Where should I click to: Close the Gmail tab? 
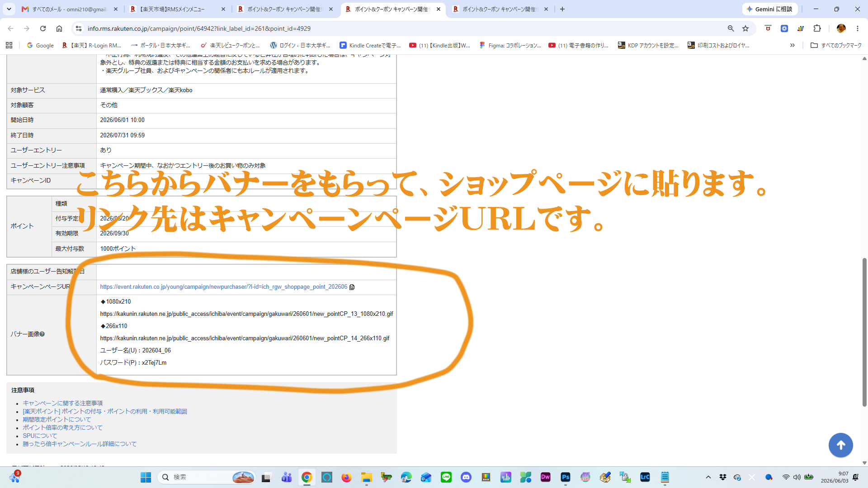pyautogui.click(x=116, y=9)
